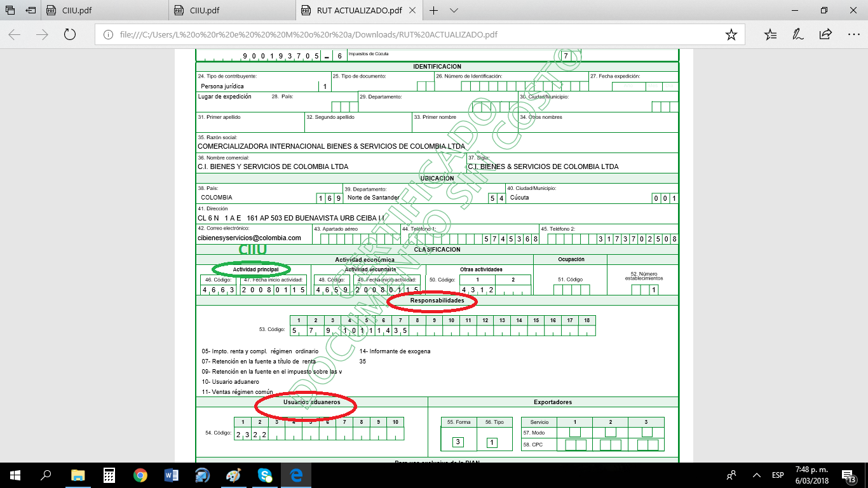Expand the tab previews chevron
Screen dimensions: 868x488
pyautogui.click(x=454, y=10)
